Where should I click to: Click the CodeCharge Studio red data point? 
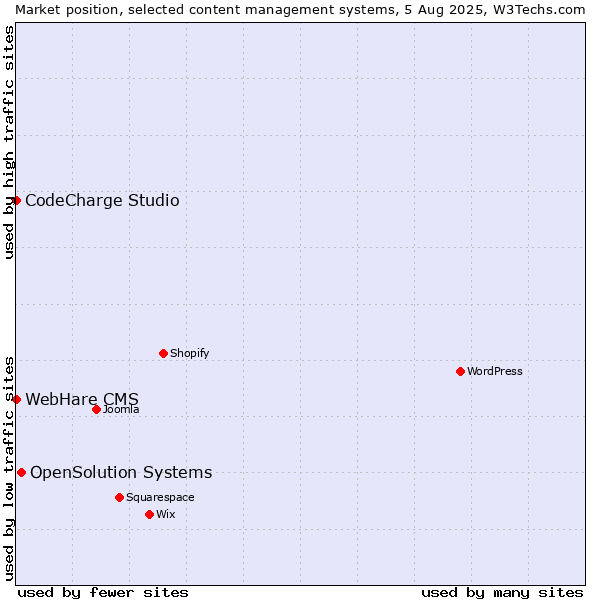pyautogui.click(x=16, y=201)
